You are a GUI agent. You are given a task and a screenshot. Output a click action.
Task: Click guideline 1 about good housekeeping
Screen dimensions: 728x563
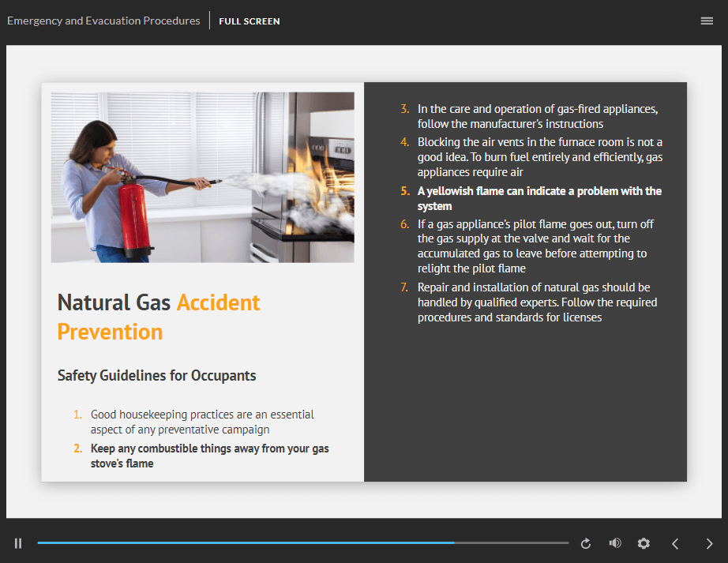193,422
